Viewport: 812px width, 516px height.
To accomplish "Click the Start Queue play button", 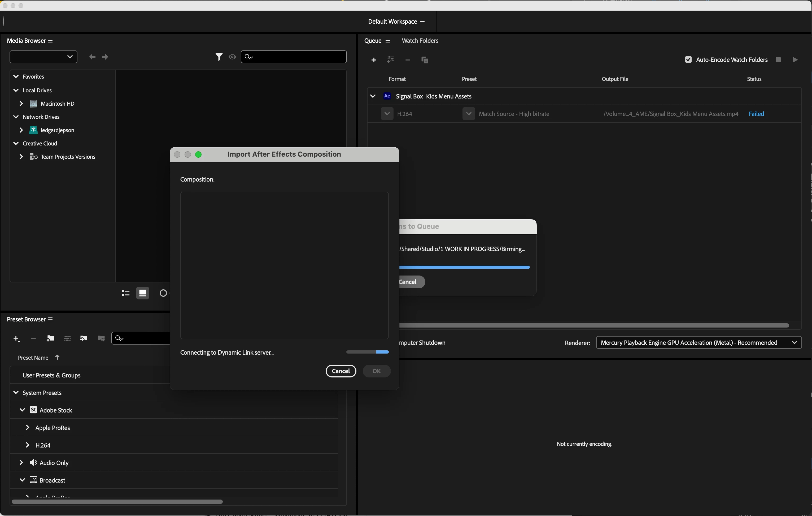I will point(795,60).
